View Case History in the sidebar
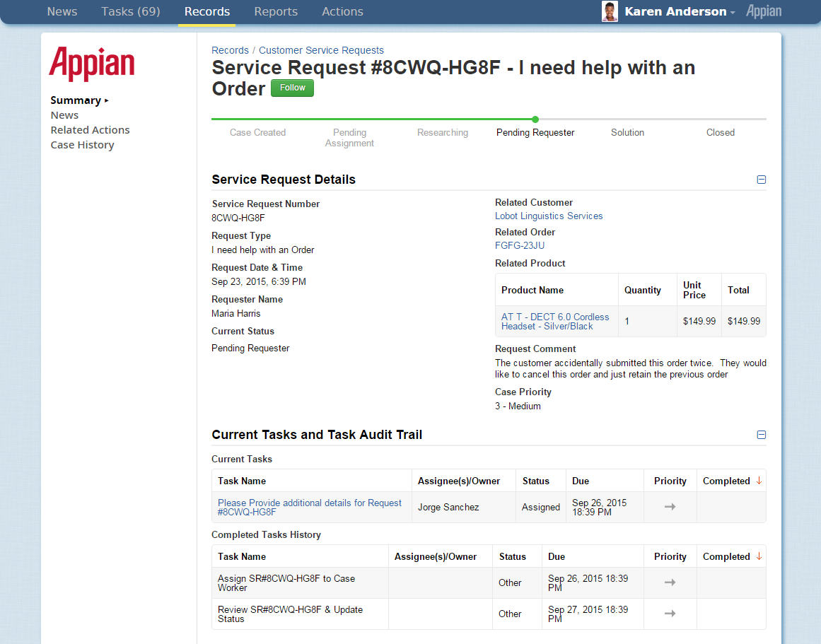Screen dimensions: 821x644 click(x=82, y=145)
